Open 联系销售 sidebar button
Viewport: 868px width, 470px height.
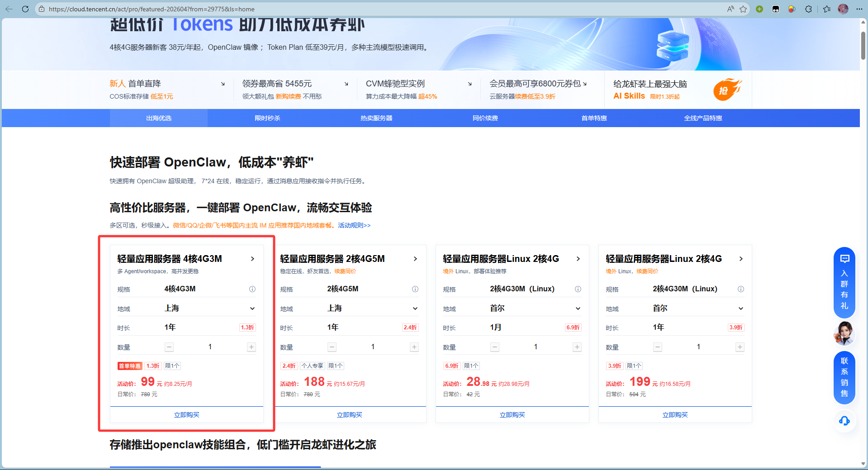(x=844, y=377)
